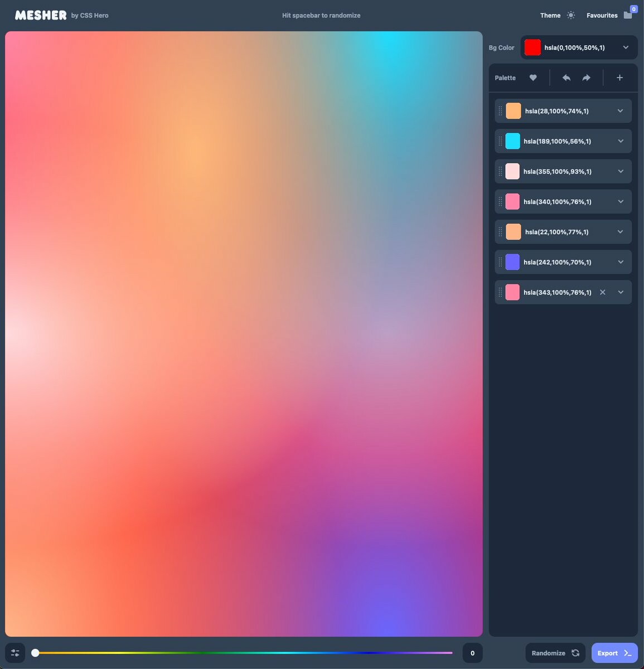The height and width of the screenshot is (669, 644).
Task: Click the Export button
Action: (614, 653)
